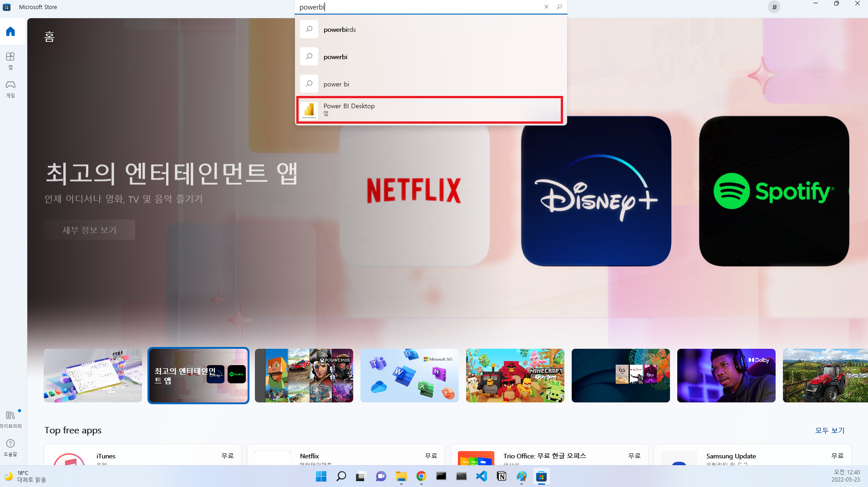The height and width of the screenshot is (487, 868).
Task: Select the entertainment apps carousel thumbnail
Action: pos(198,376)
